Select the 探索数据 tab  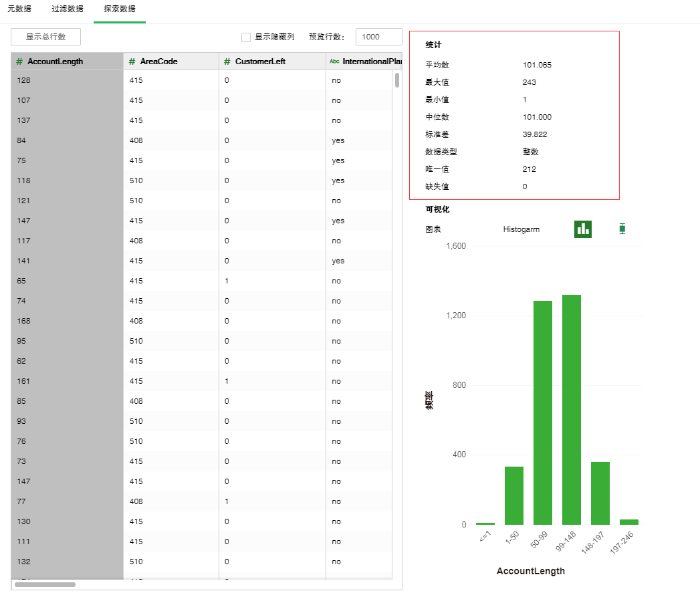[x=120, y=9]
